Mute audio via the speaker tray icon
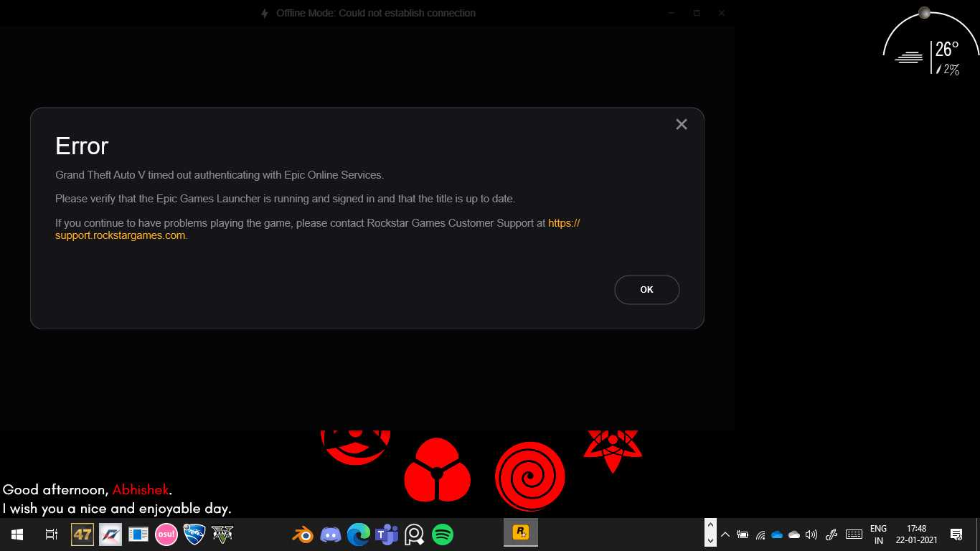This screenshot has height=551, width=980. [811, 534]
